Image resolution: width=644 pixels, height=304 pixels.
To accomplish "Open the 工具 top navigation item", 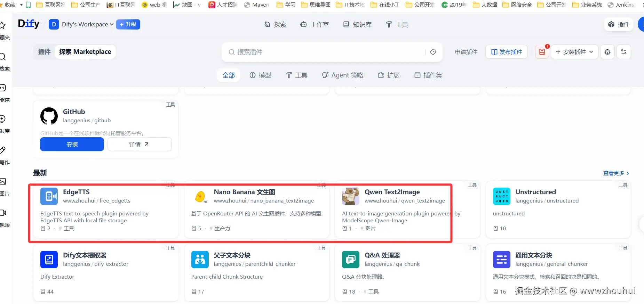I will tap(397, 25).
